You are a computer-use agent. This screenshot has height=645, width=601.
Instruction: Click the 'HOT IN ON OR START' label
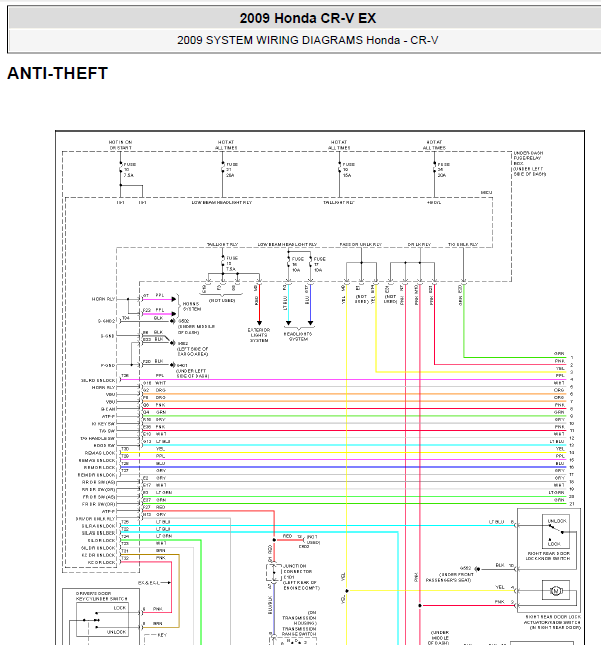(x=120, y=145)
